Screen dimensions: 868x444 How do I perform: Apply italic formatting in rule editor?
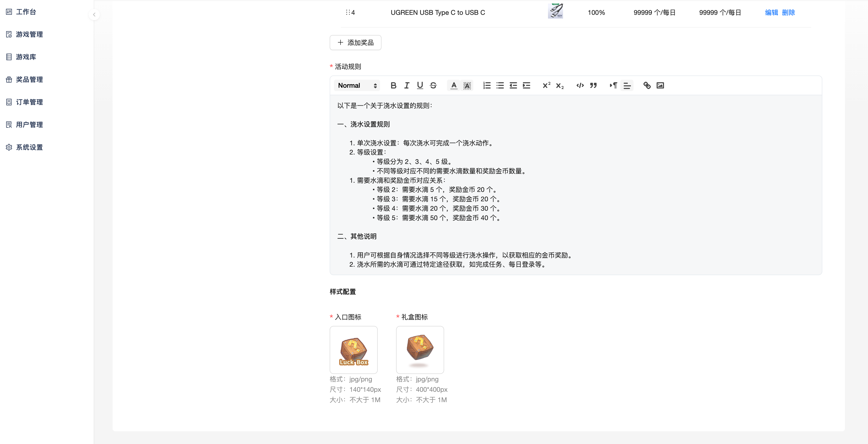tap(407, 86)
